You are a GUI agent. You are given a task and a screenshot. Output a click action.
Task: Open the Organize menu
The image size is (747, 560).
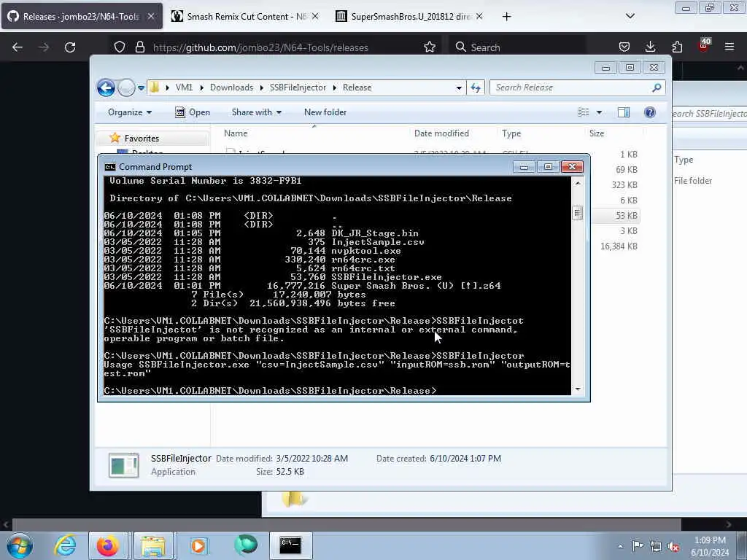click(x=130, y=112)
